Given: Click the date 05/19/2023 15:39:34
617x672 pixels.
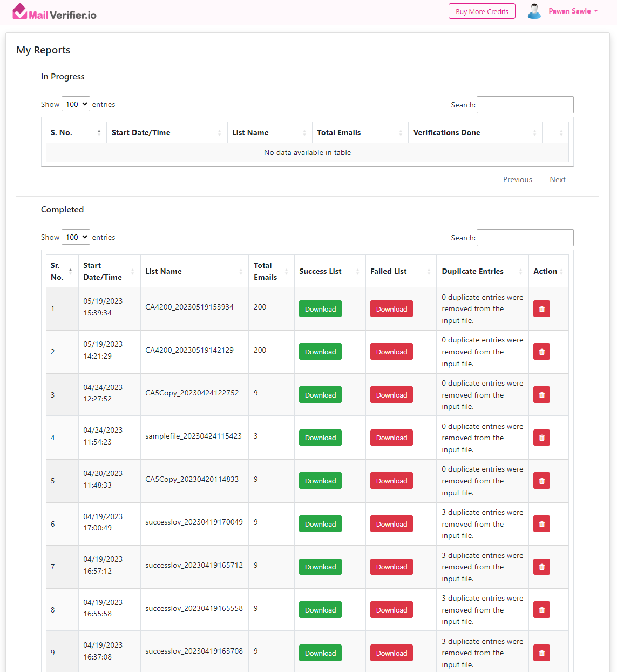Looking at the screenshot, I should tap(103, 307).
